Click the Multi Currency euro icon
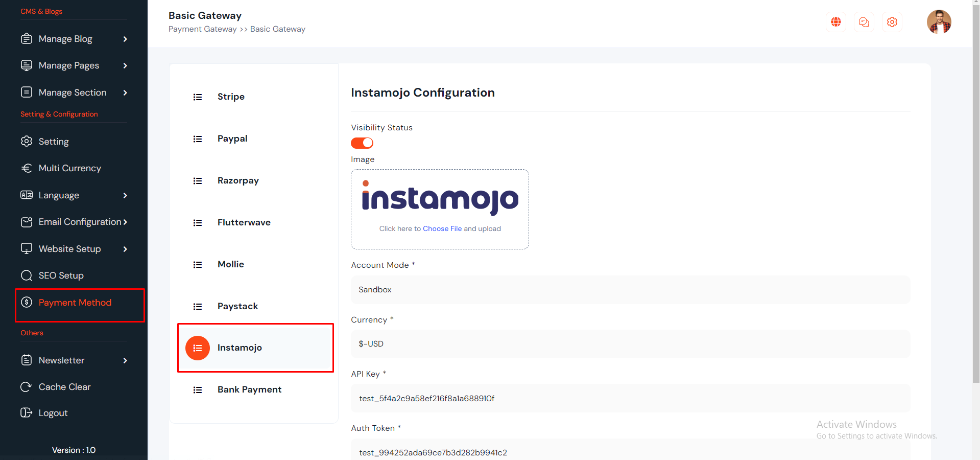The width and height of the screenshot is (980, 460). click(27, 168)
